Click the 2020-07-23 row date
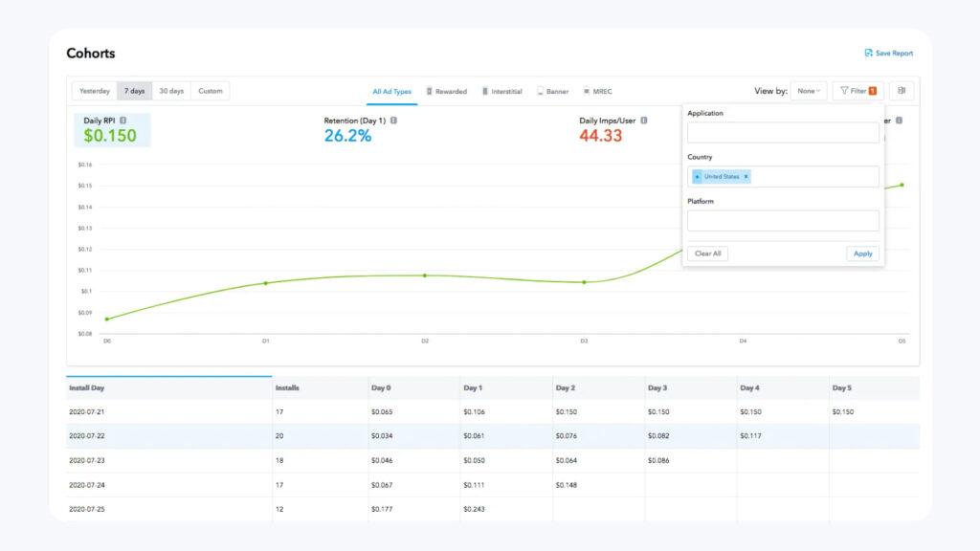 86,460
